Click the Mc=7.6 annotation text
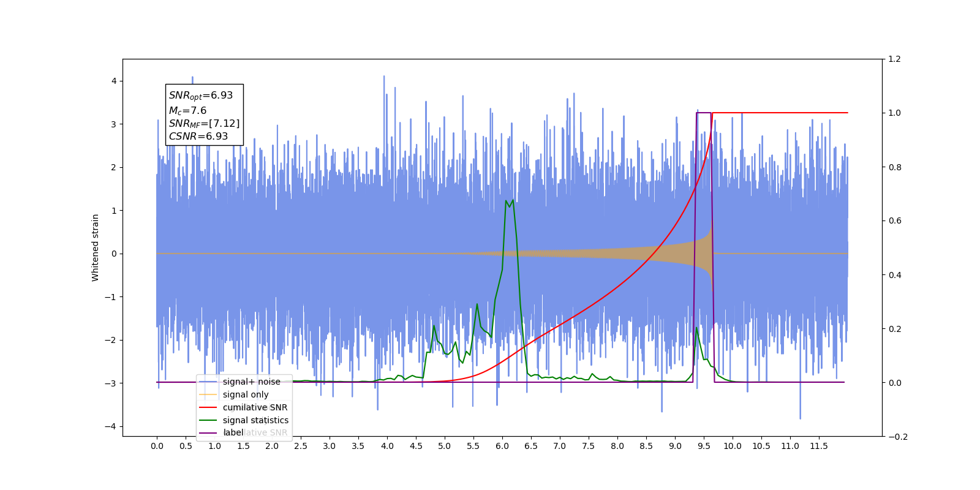Viewport: 980px width, 490px height. 187,110
